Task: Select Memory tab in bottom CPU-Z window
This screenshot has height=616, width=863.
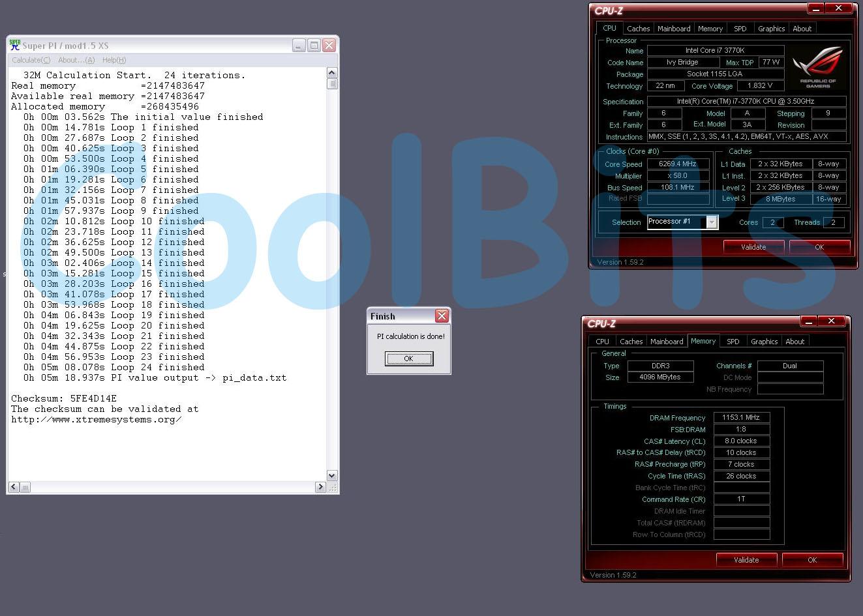Action: tap(703, 341)
